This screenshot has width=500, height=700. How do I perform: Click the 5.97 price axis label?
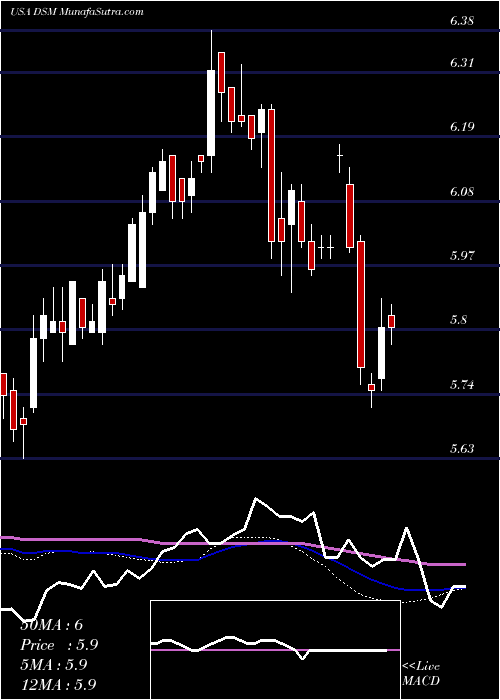coord(461,256)
